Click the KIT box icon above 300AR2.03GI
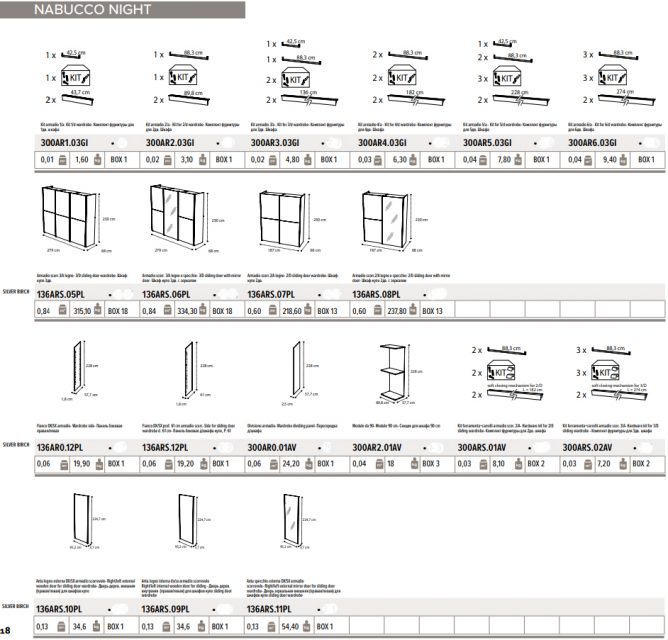The image size is (668, 640). [x=183, y=77]
